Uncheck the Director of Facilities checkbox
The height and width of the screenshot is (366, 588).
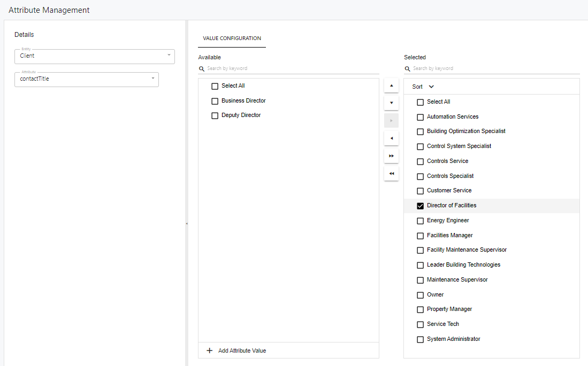point(421,206)
